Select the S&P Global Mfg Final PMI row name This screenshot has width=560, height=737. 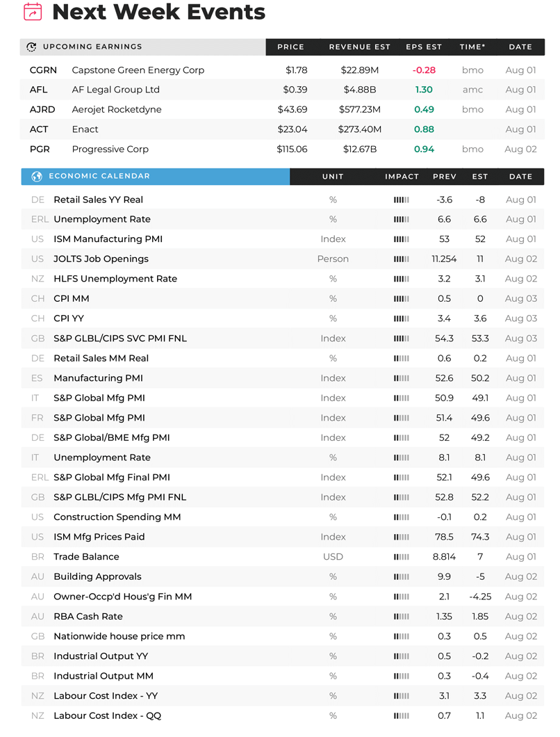click(112, 478)
